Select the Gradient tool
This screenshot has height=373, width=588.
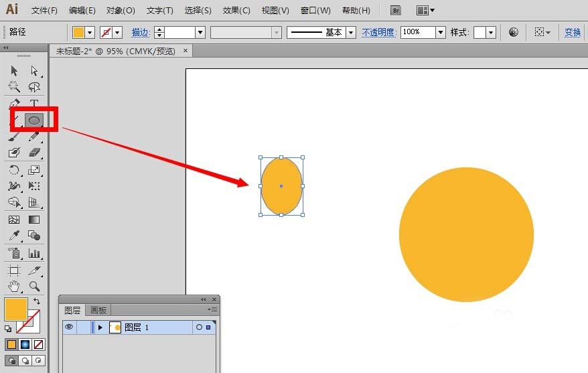click(34, 220)
